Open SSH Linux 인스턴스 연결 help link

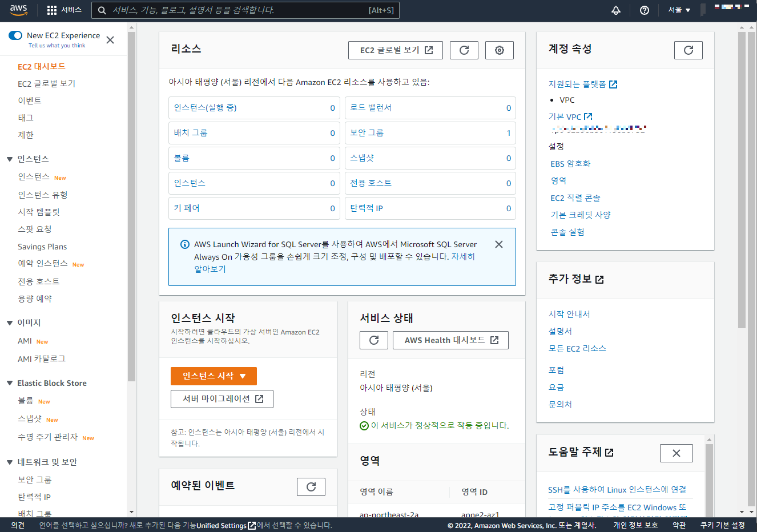point(617,490)
